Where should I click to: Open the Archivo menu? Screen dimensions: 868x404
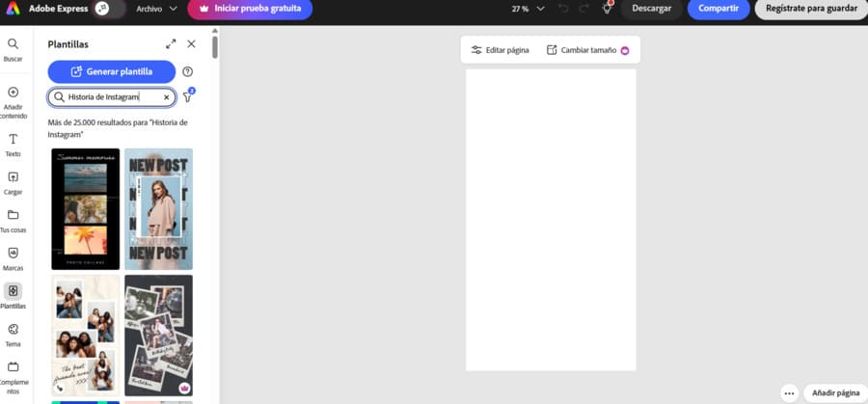pos(156,9)
